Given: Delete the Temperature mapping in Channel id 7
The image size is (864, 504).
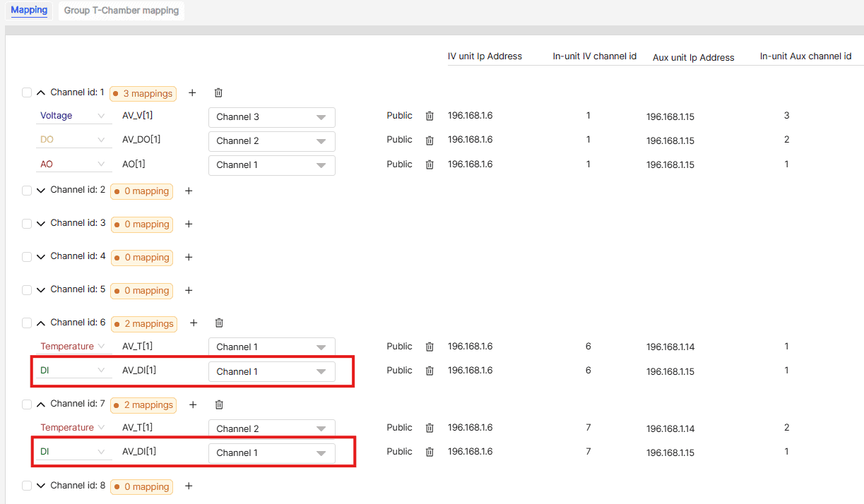Looking at the screenshot, I should 430,427.
